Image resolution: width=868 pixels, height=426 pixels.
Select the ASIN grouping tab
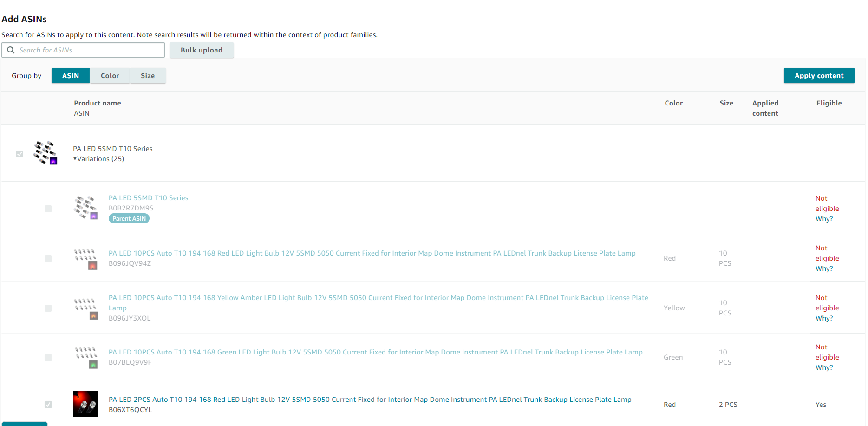(x=71, y=75)
